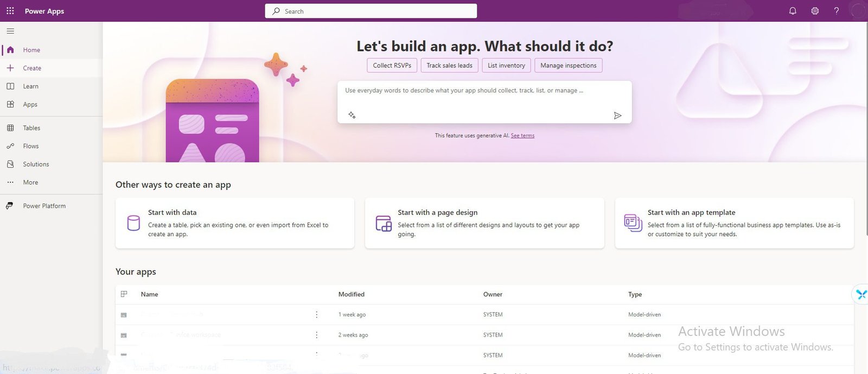Open more options for the 2 weeks ago app
Image resolution: width=868 pixels, height=374 pixels.
click(317, 335)
